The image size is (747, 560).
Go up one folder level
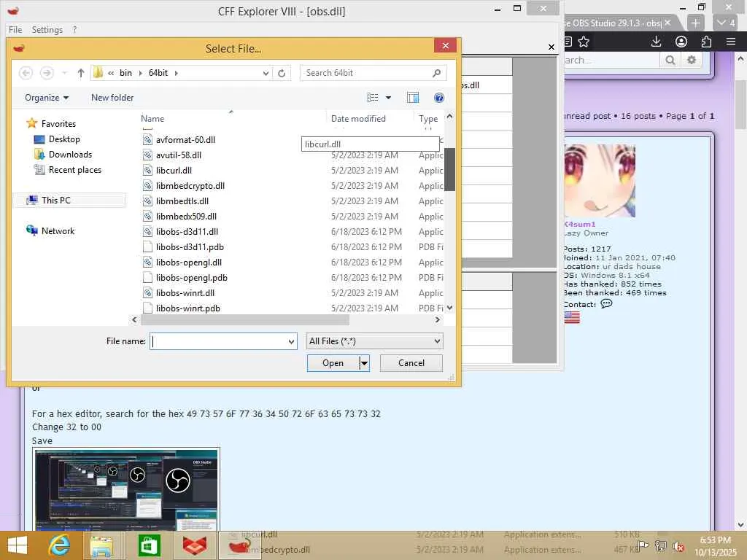[80, 73]
